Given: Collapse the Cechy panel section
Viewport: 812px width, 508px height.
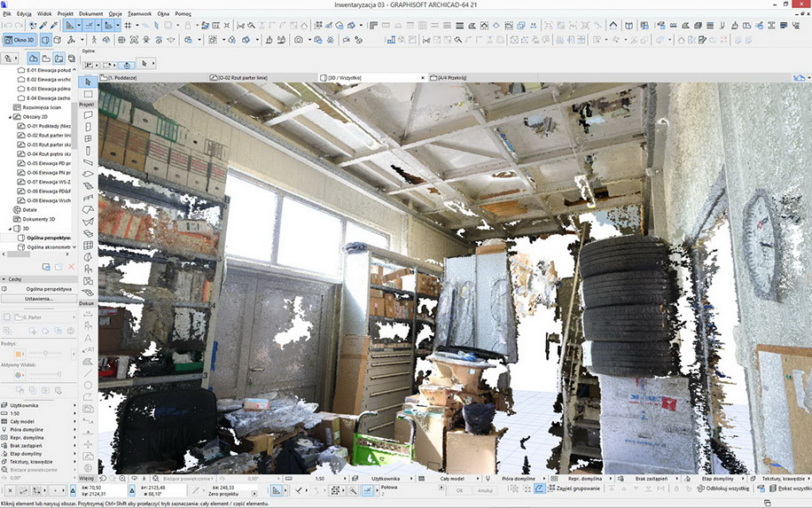Looking at the screenshot, I should (x=4, y=278).
